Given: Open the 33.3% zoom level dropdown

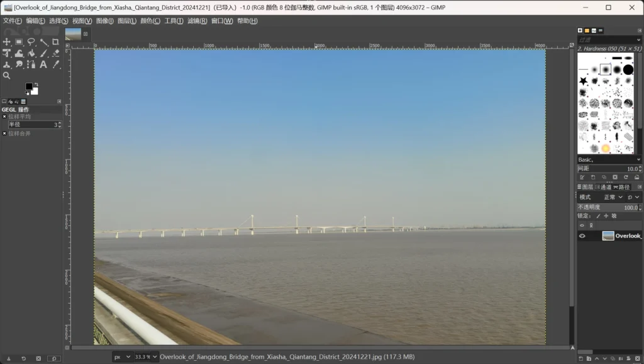Looking at the screenshot, I should coord(146,357).
